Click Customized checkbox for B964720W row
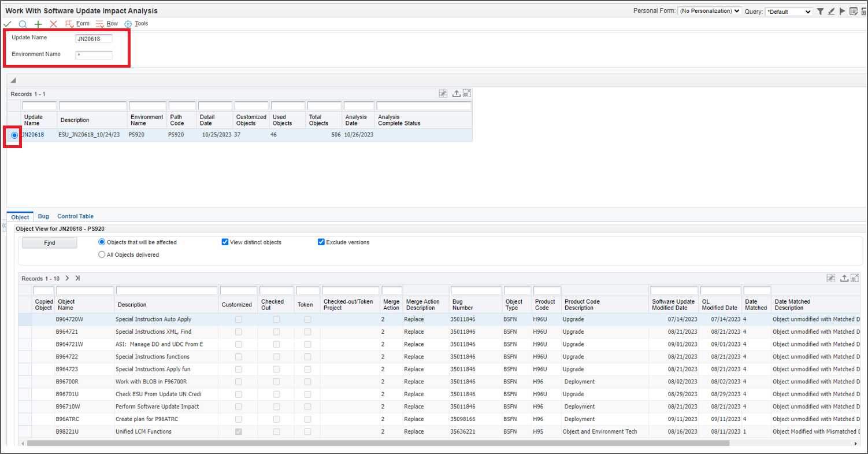The image size is (868, 454). tap(239, 319)
